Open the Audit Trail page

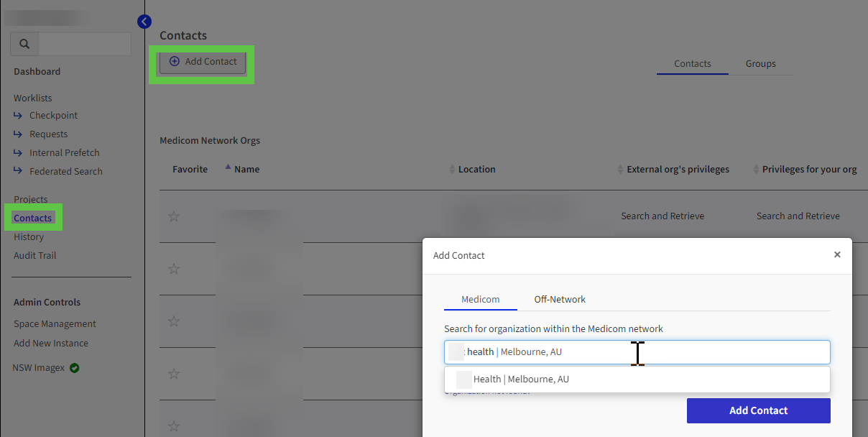(34, 256)
